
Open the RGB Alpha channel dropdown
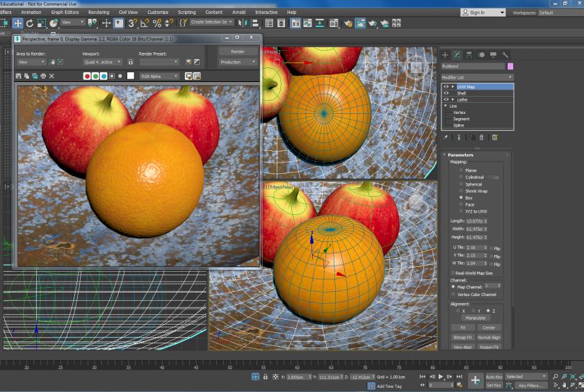[159, 76]
